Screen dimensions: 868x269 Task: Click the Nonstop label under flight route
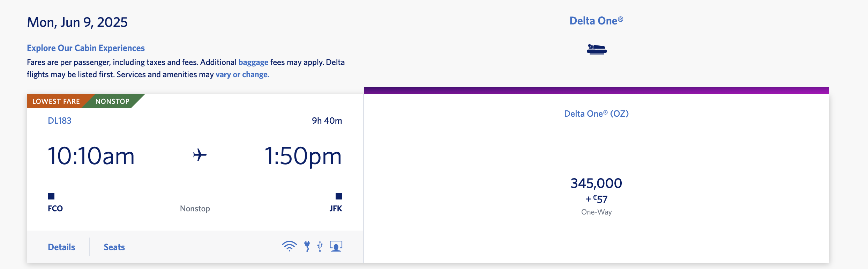pyautogui.click(x=195, y=209)
